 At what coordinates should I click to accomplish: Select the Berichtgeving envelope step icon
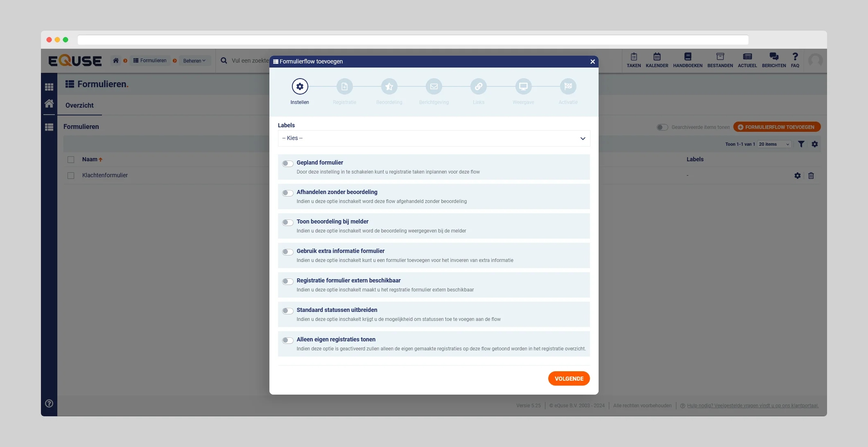(434, 86)
